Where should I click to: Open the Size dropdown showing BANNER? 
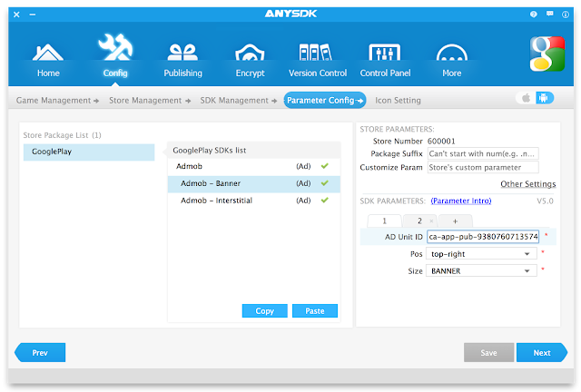click(x=481, y=271)
